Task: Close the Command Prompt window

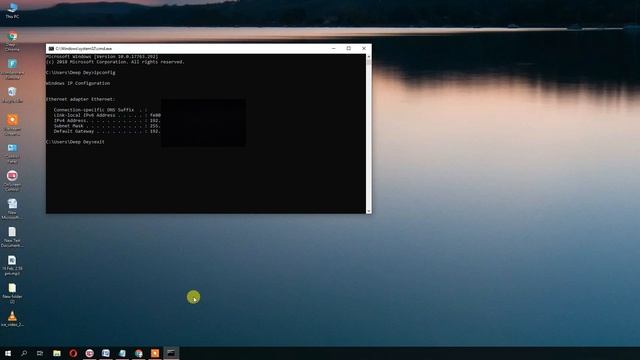Action: tap(364, 49)
